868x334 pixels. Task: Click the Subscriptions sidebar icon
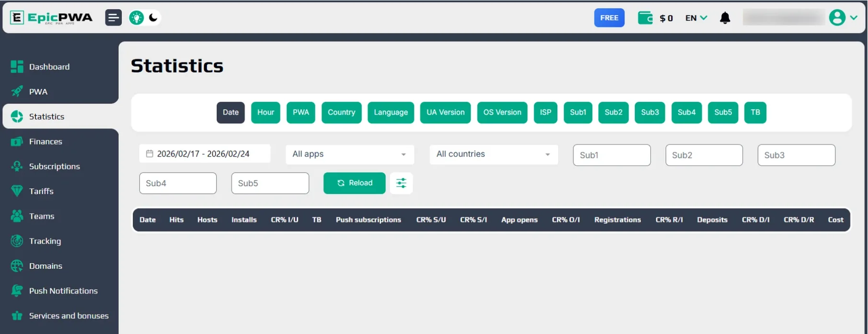click(17, 166)
